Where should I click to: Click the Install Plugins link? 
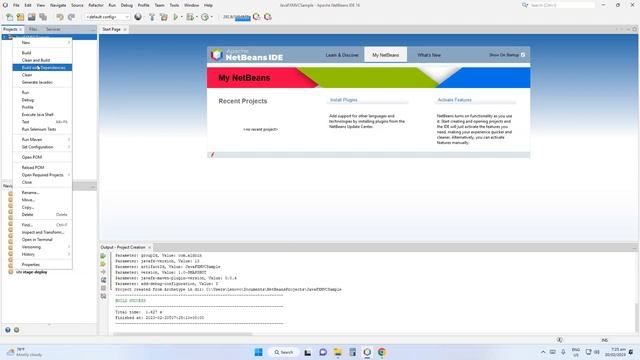[x=344, y=100]
